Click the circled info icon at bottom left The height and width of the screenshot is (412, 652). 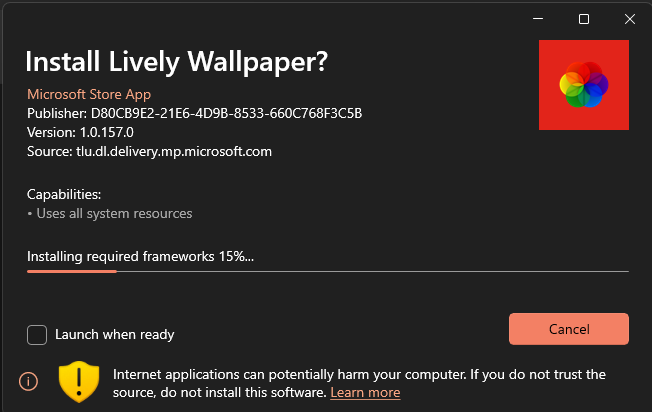(x=28, y=381)
